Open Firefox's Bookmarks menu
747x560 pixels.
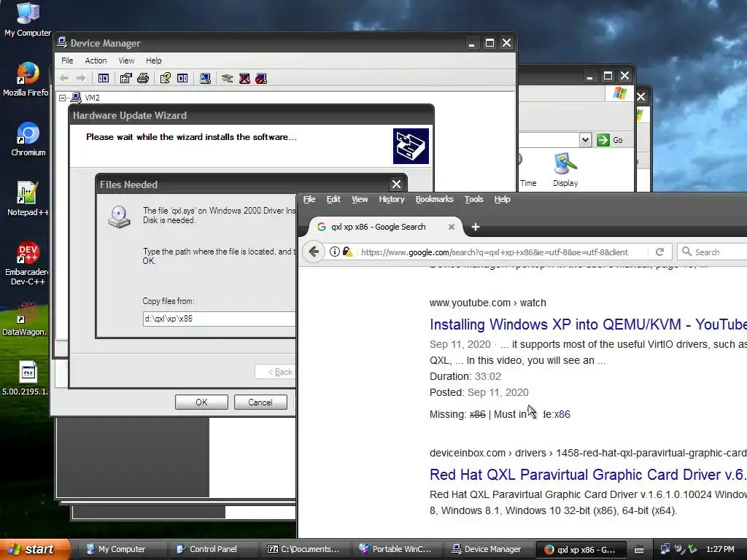click(434, 199)
